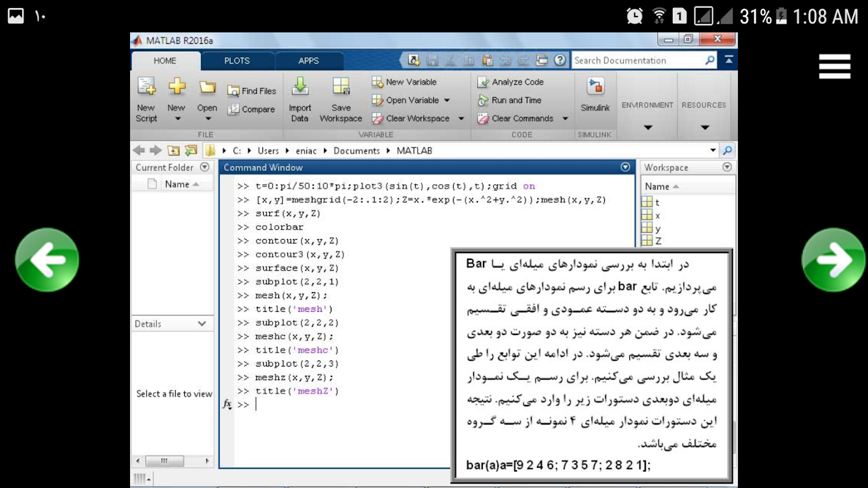Click the Browse for folder icon
This screenshot has height=488, width=868.
click(x=191, y=150)
